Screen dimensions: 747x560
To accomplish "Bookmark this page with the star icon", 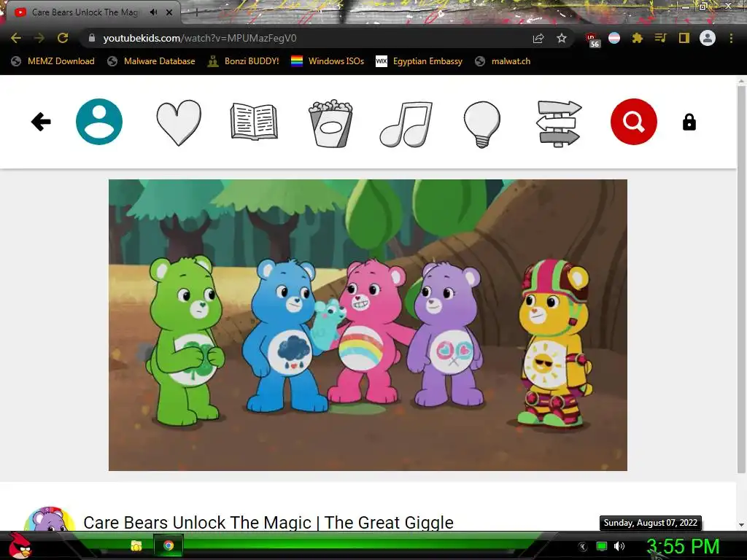I will click(562, 38).
